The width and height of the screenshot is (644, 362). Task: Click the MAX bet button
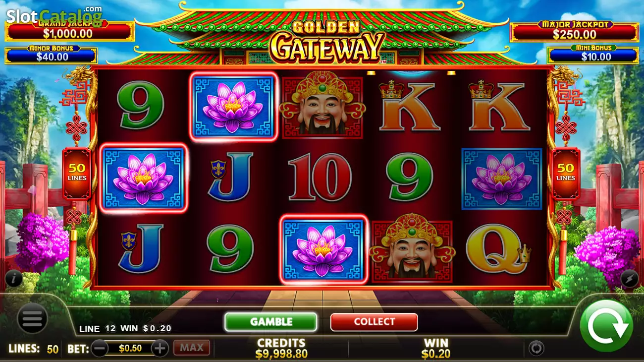[192, 348]
